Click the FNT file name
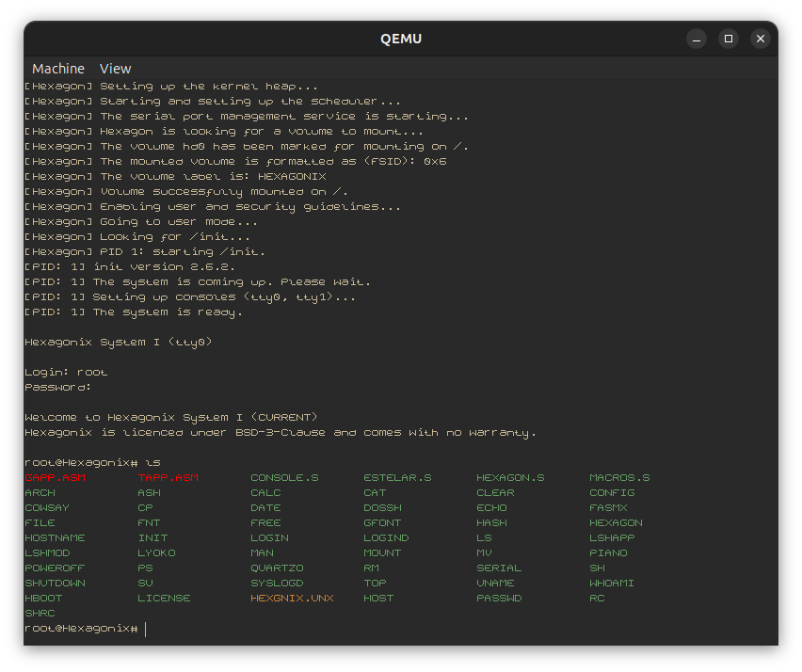Image resolution: width=802 pixels, height=672 pixels. pos(150,523)
